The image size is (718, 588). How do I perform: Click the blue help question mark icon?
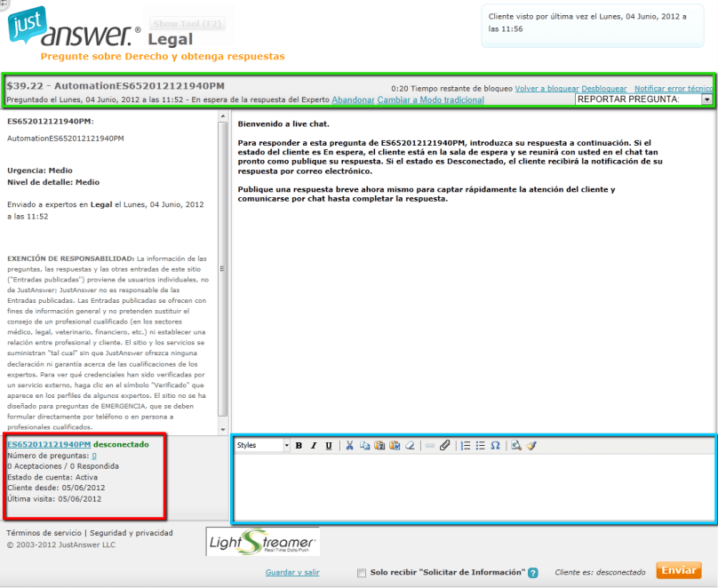pyautogui.click(x=533, y=573)
